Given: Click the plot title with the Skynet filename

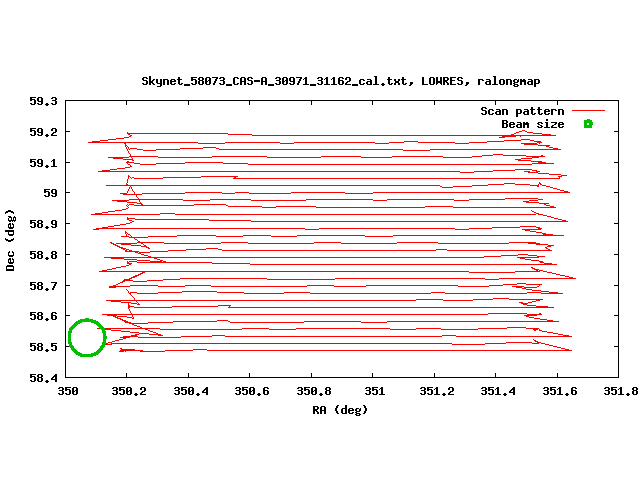Looking at the screenshot, I should tap(341, 81).
